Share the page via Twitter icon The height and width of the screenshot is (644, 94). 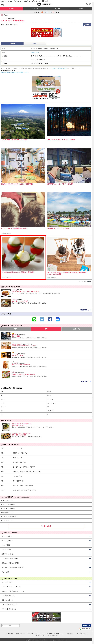tap(42, 319)
